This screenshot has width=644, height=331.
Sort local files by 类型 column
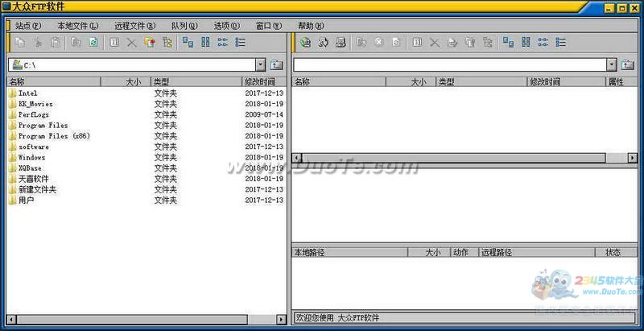196,81
